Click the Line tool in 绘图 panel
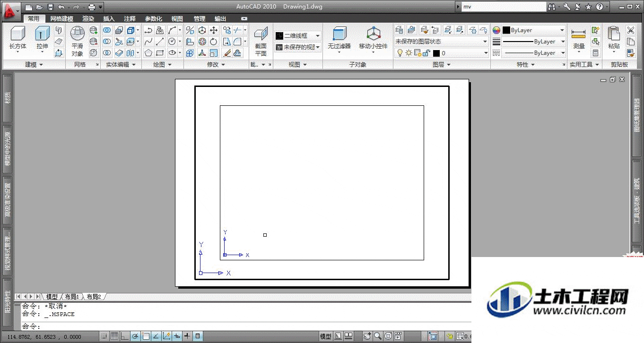 (160, 41)
